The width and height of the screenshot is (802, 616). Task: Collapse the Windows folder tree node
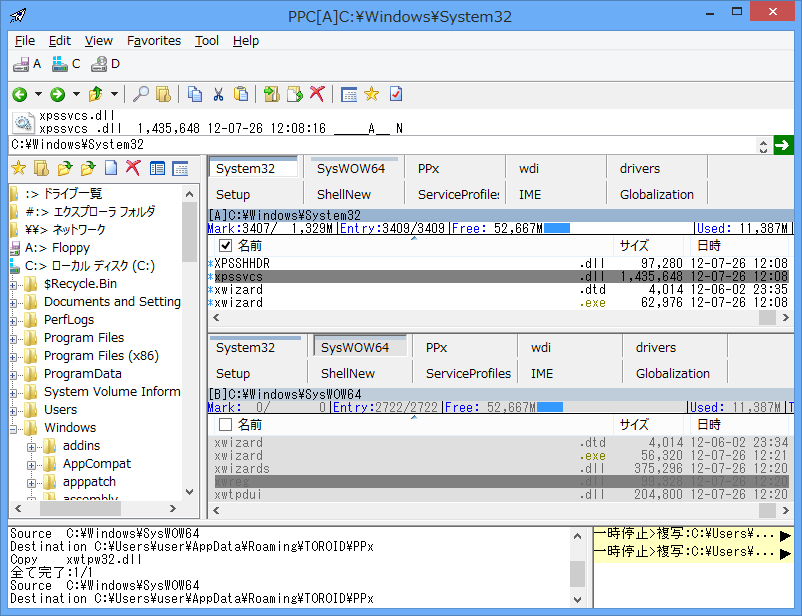click(14, 428)
